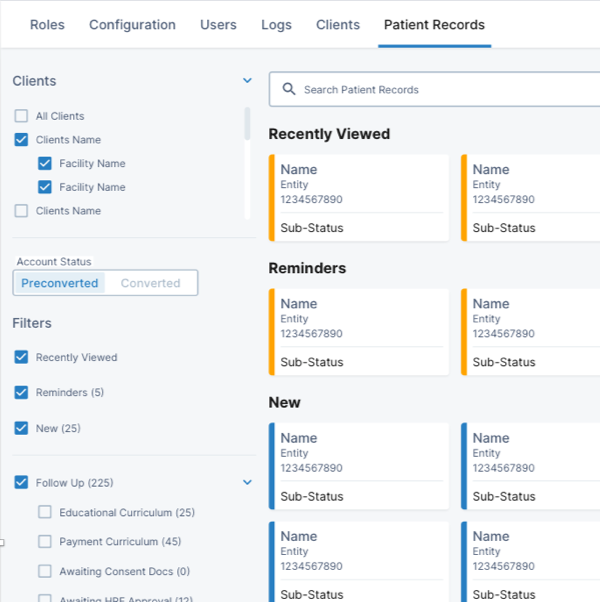Screen dimensions: 600x602
Task: Switch to the Configuration tab
Action: (x=132, y=25)
